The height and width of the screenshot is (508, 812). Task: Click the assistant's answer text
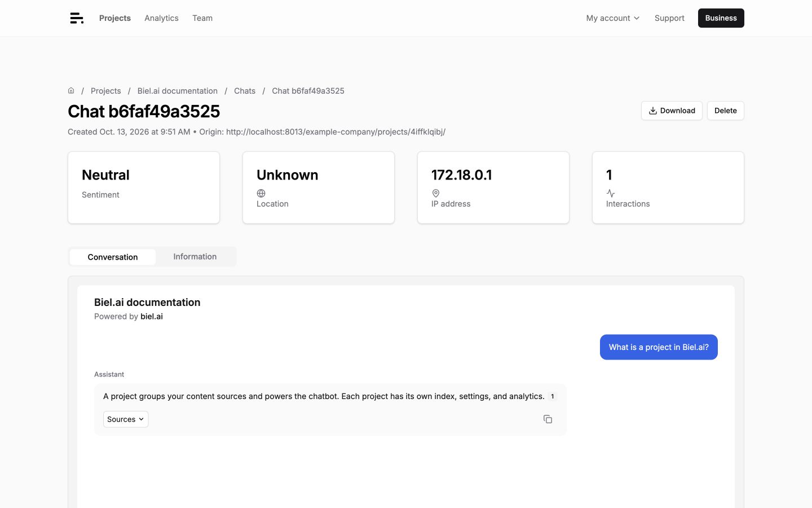tap(324, 396)
